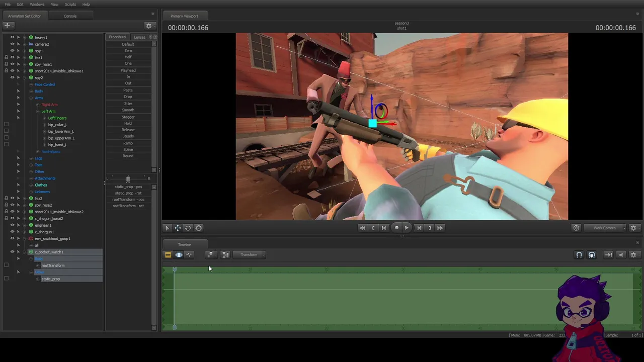
Task: Apply the Spline procedural preset
Action: coord(128,149)
